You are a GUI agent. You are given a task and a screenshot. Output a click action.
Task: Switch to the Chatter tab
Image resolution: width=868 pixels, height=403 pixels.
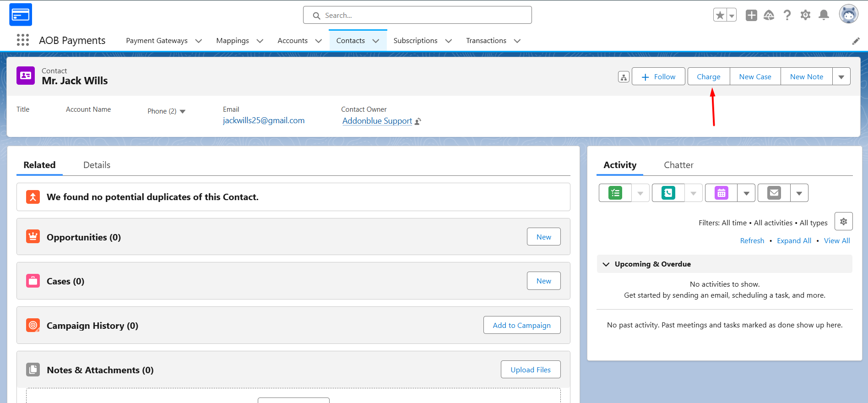[x=678, y=165]
